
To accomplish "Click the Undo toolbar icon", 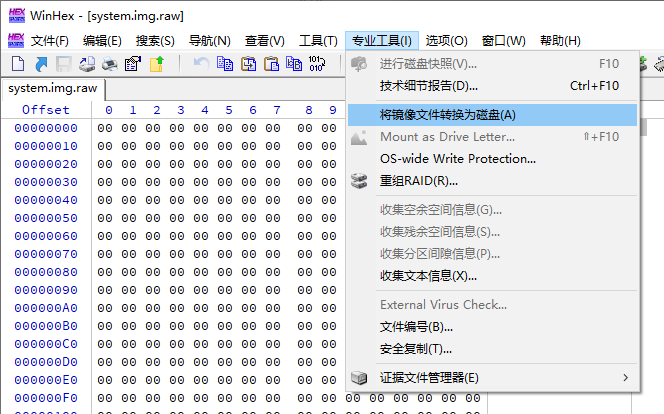I will (201, 64).
